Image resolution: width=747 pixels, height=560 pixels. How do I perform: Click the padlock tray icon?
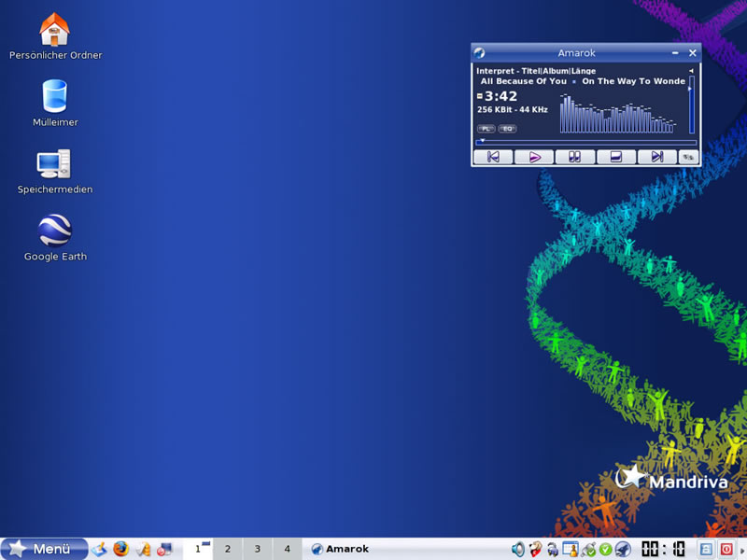(x=553, y=549)
